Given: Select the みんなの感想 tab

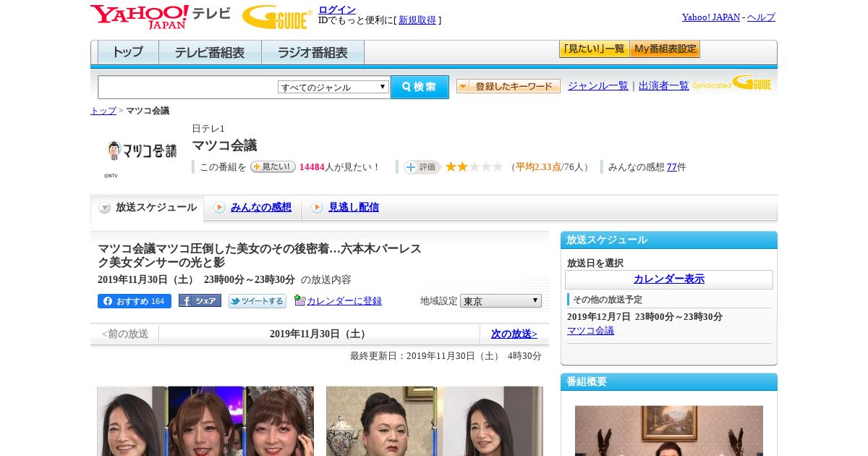Looking at the screenshot, I should point(261,207).
